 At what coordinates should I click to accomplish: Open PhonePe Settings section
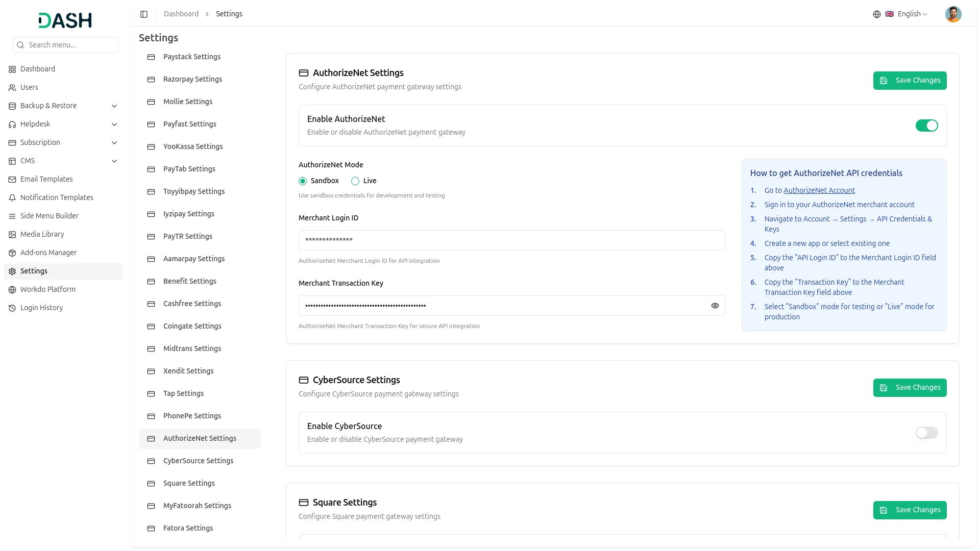pos(200,416)
